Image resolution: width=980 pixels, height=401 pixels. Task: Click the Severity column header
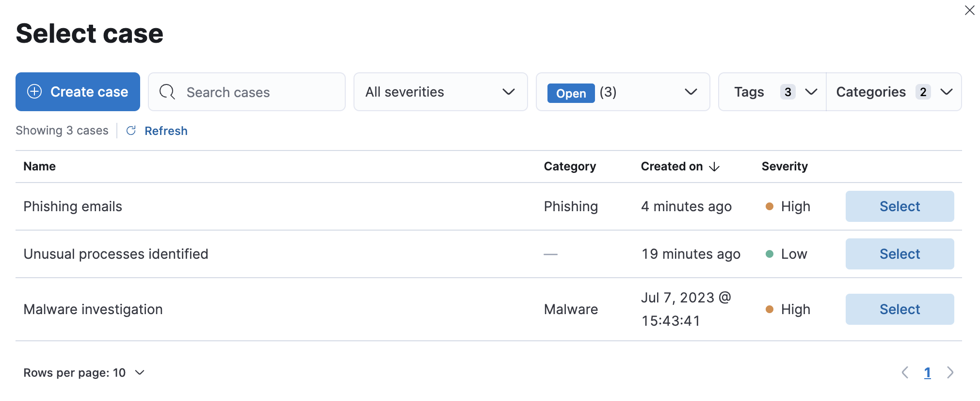(x=785, y=167)
